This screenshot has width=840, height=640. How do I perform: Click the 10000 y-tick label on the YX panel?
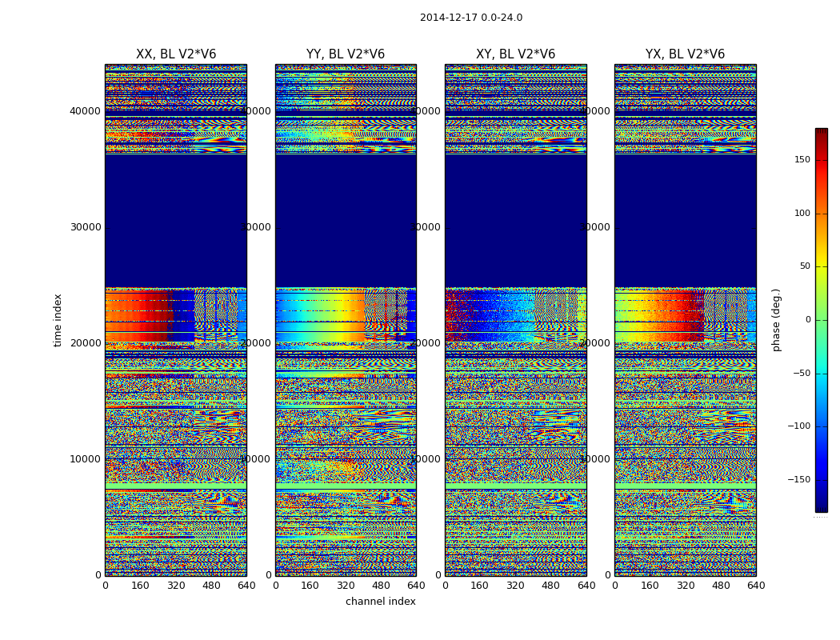(595, 459)
